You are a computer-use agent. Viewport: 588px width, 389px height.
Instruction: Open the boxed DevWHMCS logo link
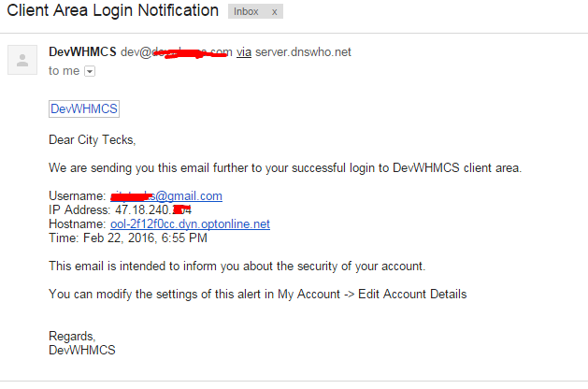(84, 108)
